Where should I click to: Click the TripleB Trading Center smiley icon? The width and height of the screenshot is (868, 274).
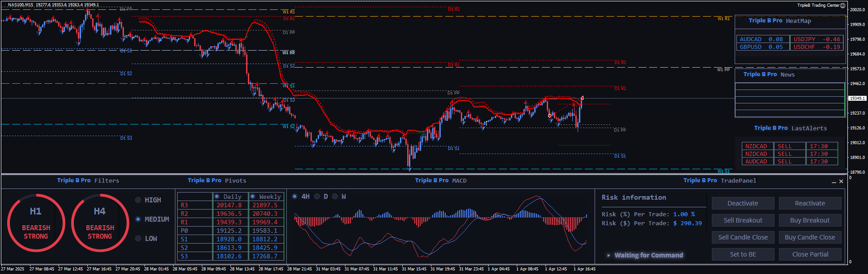843,5
